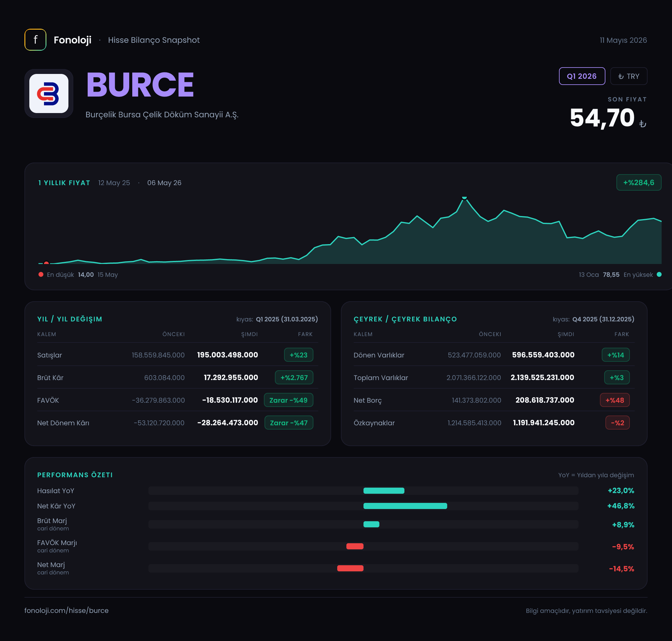Click the '12 May 25' start date
This screenshot has height=641, width=672.
coord(114,183)
